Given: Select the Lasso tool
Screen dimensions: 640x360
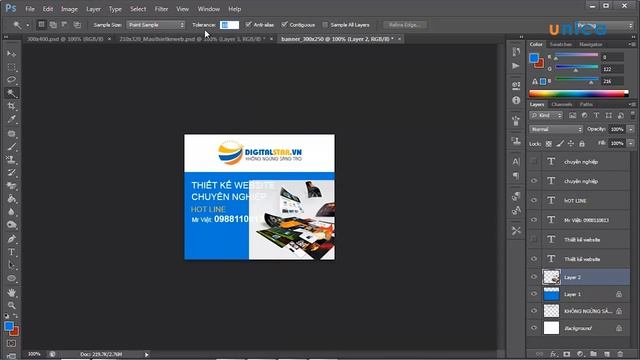Looking at the screenshot, I should pyautogui.click(x=11, y=80).
